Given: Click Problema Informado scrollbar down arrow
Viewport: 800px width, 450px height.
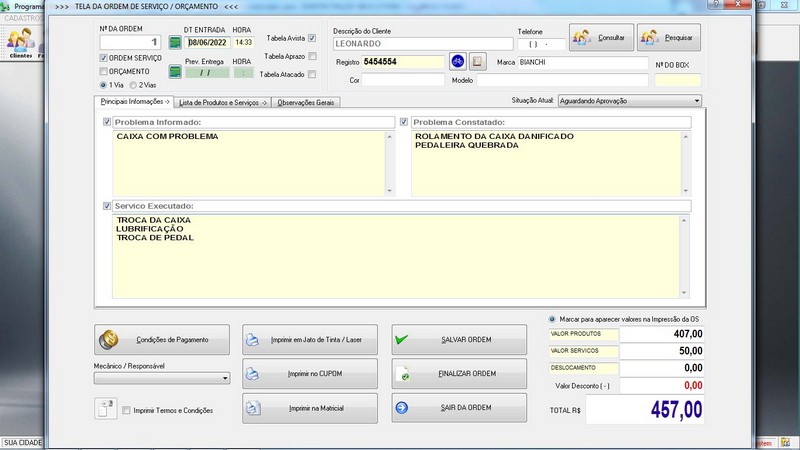Looking at the screenshot, I should click(390, 191).
